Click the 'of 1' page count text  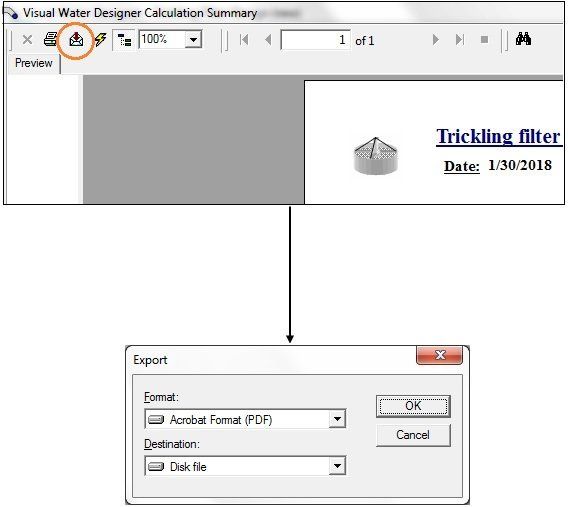click(x=364, y=41)
